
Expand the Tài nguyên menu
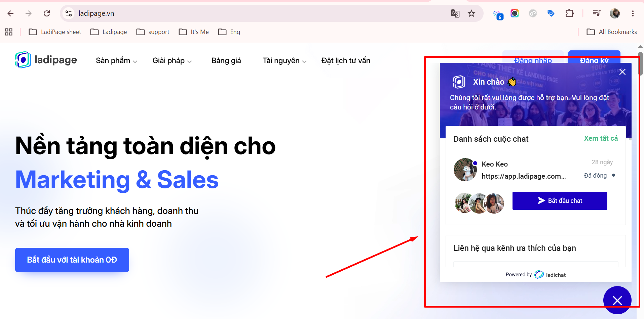[285, 61]
